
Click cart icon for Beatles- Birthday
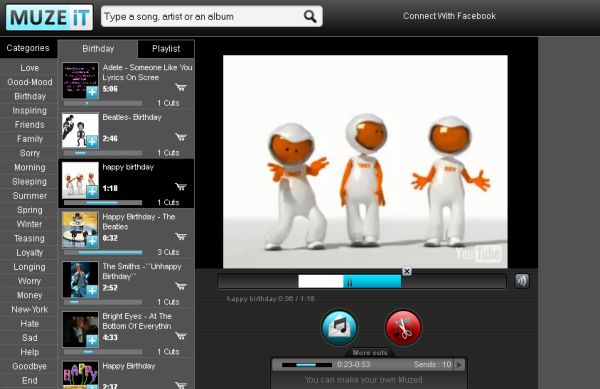pyautogui.click(x=181, y=137)
